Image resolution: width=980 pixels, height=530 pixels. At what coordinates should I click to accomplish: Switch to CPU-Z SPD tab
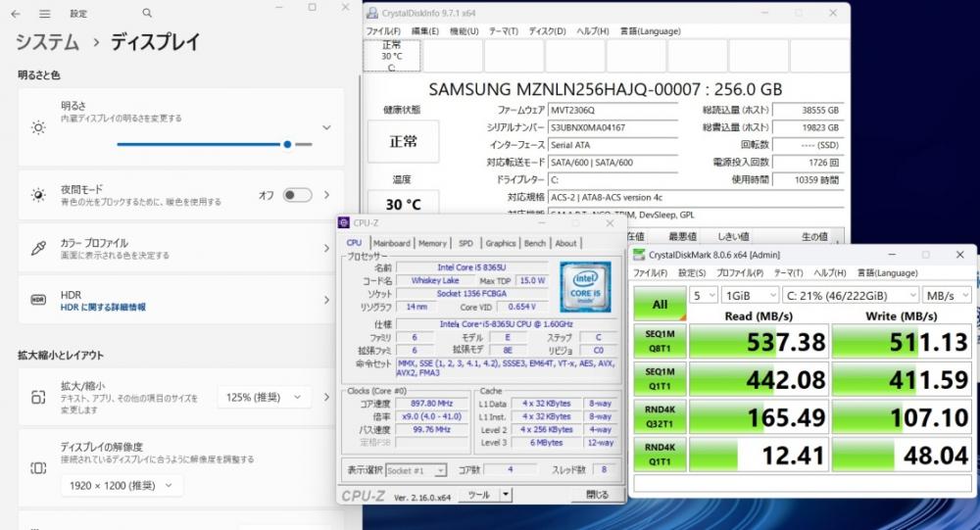point(465,243)
